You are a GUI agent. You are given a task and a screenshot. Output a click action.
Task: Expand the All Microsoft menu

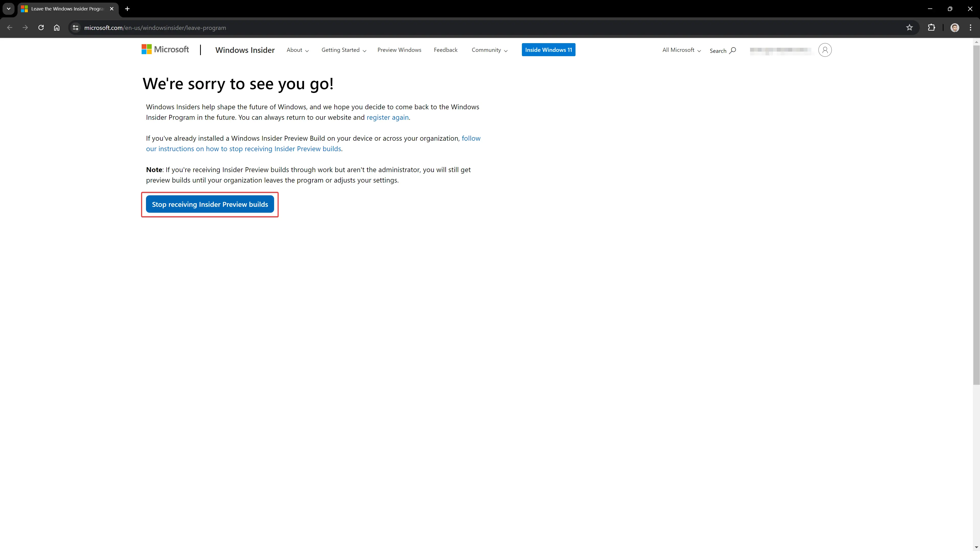pyautogui.click(x=681, y=50)
